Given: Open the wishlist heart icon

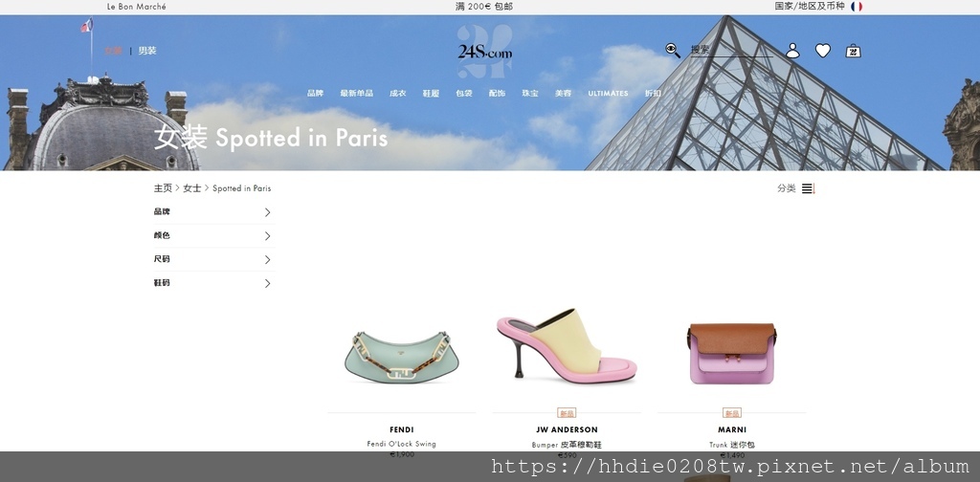Looking at the screenshot, I should [x=823, y=51].
